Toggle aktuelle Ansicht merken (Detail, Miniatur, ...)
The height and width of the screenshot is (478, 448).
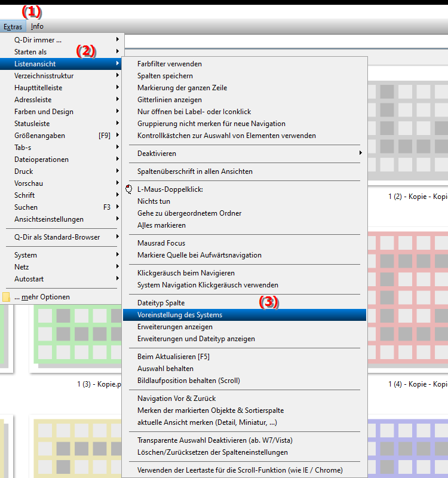point(244,422)
